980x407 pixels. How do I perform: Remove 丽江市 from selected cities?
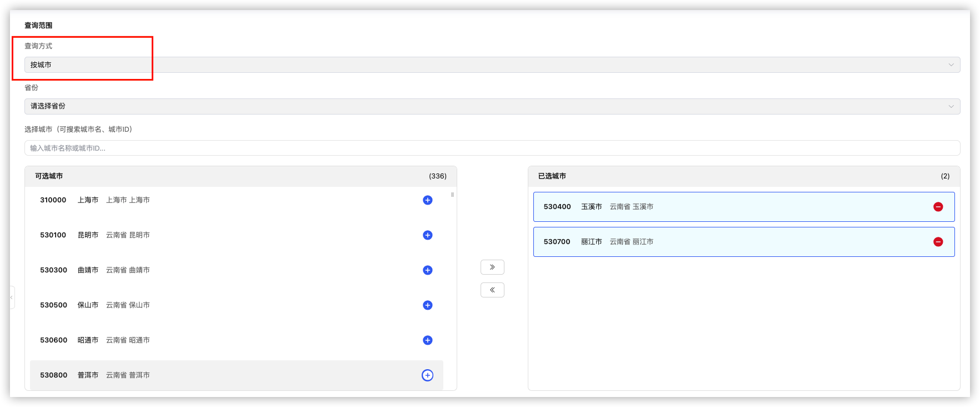click(938, 242)
